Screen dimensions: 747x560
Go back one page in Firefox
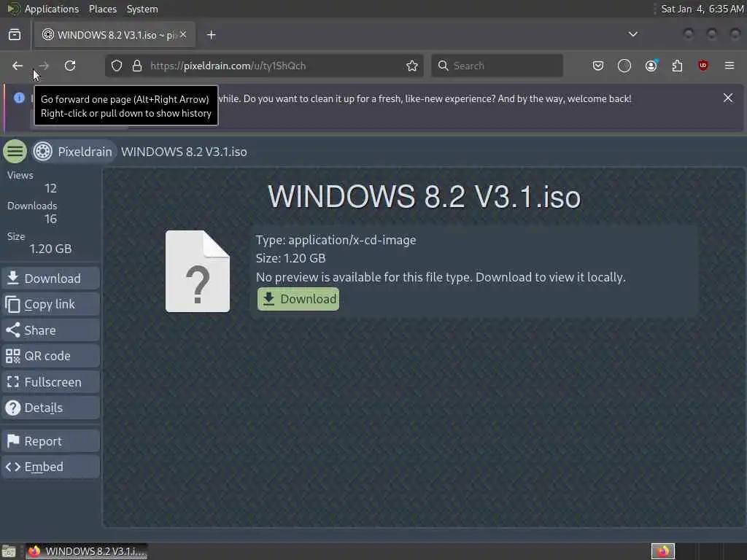18,66
